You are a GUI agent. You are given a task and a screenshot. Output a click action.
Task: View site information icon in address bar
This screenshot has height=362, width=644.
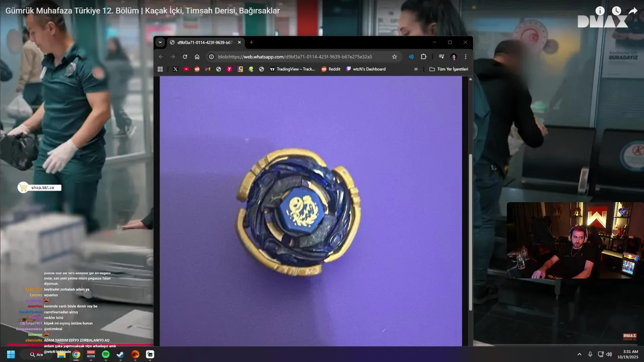click(212, 57)
